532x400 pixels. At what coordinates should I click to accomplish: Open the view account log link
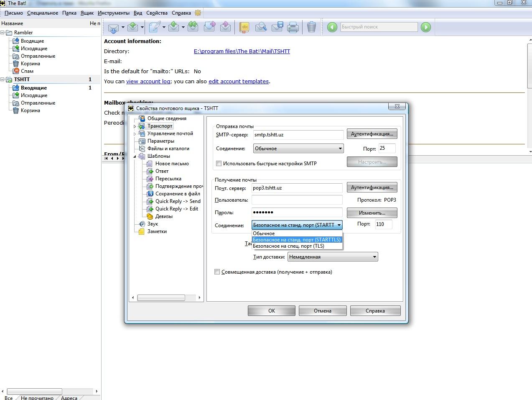coord(148,82)
